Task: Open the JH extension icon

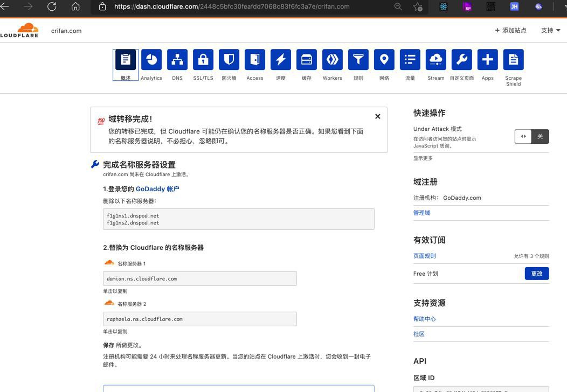Action: click(514, 6)
